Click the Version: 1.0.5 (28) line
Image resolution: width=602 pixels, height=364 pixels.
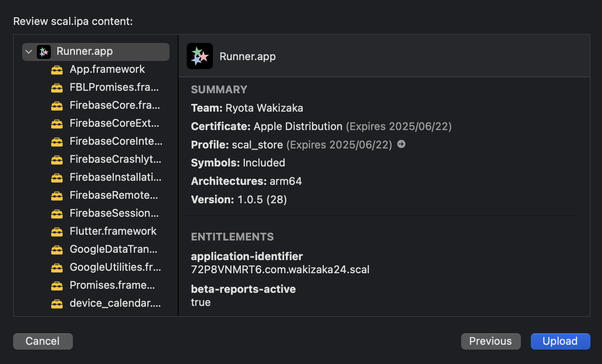click(x=239, y=200)
